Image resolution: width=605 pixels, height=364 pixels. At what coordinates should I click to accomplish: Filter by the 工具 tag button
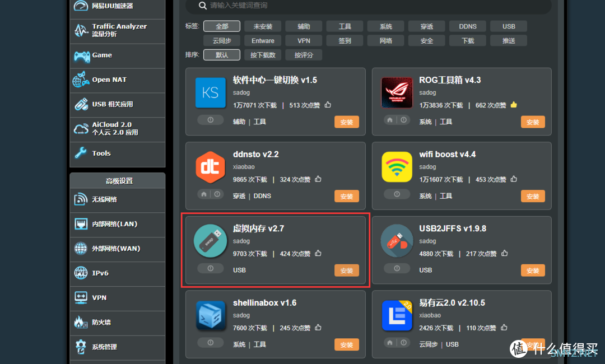pos(345,26)
